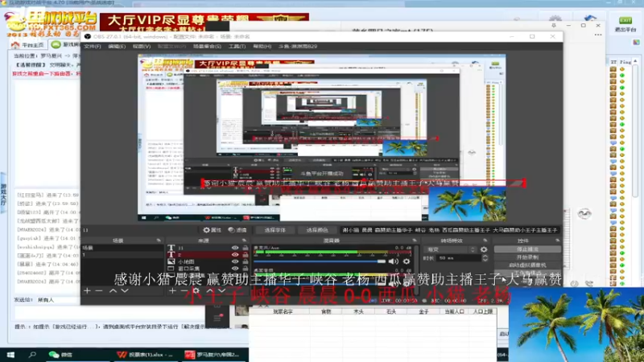644x362 pixels.
Task: Click 启动虚拟摄像机 (virtual camera) button
Action: [x=527, y=265]
